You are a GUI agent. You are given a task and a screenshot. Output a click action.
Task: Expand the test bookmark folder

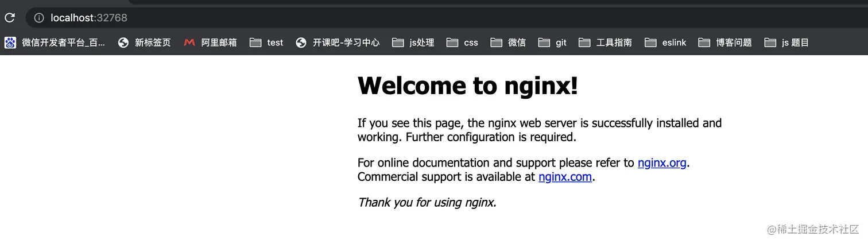coord(267,42)
